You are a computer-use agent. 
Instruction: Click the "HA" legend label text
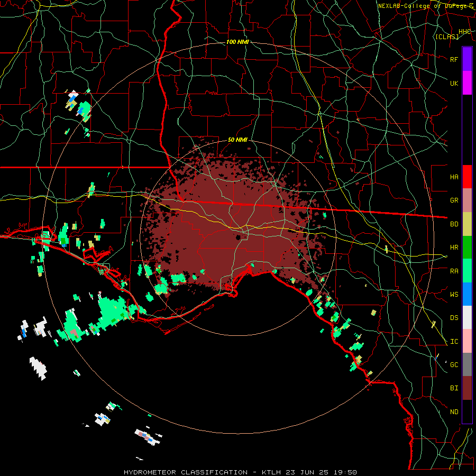coord(454,177)
